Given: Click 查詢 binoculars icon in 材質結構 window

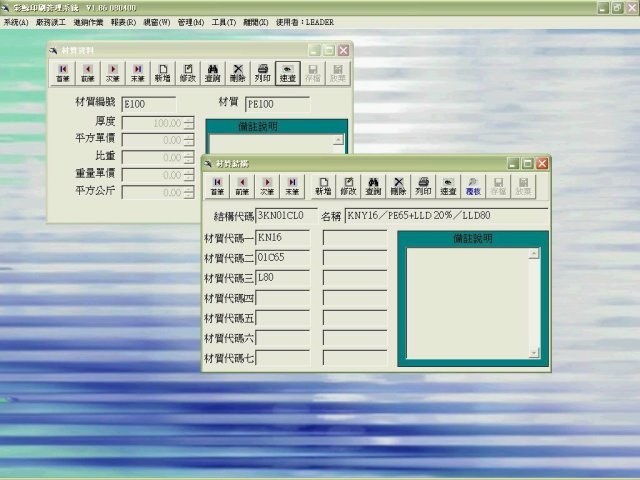Looking at the screenshot, I should coord(373,185).
